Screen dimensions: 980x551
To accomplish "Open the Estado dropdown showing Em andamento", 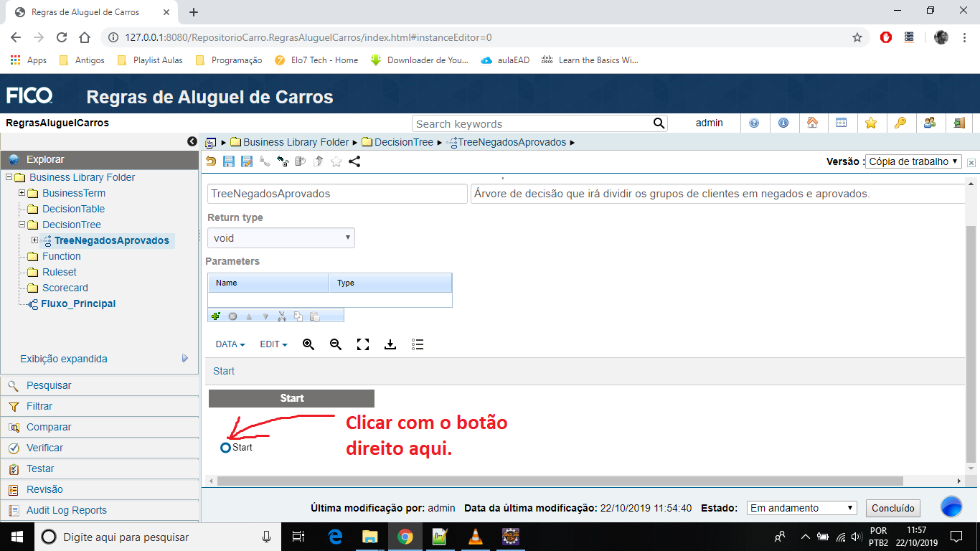I will [801, 507].
